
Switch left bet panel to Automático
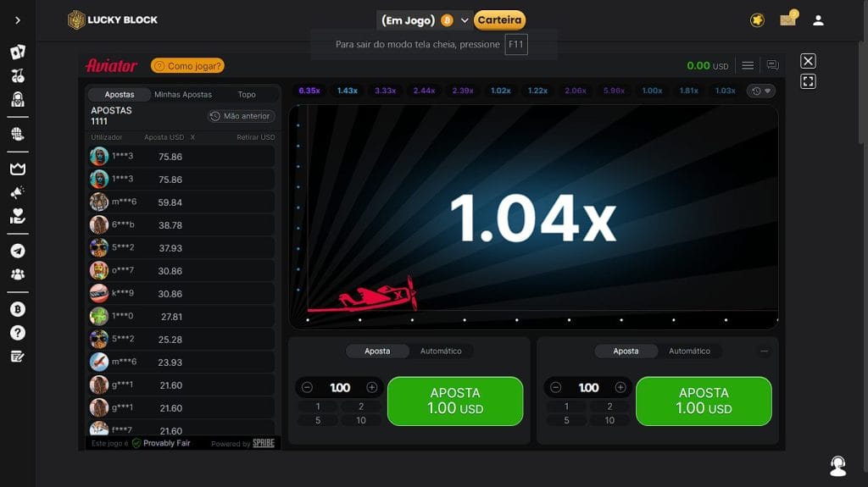click(x=441, y=351)
